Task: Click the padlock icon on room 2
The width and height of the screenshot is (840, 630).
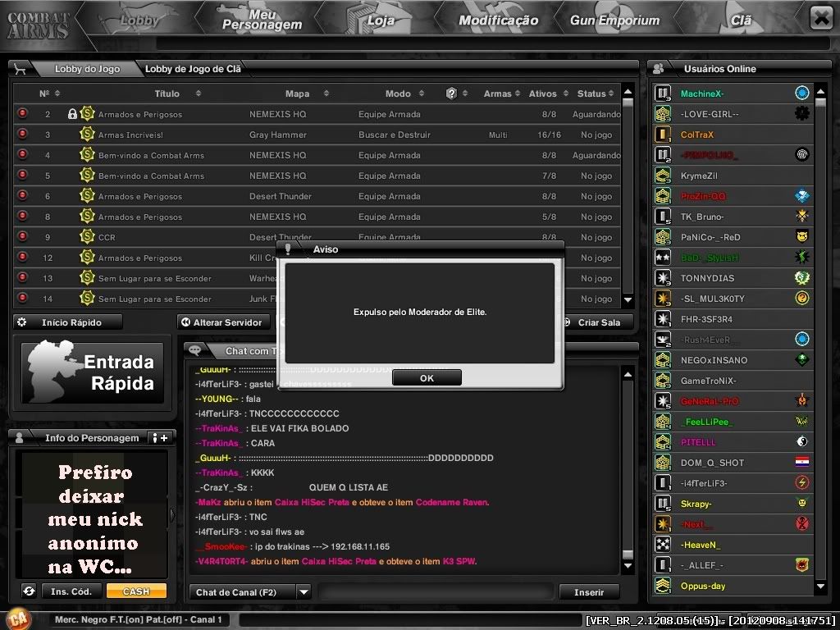Action: [72, 114]
